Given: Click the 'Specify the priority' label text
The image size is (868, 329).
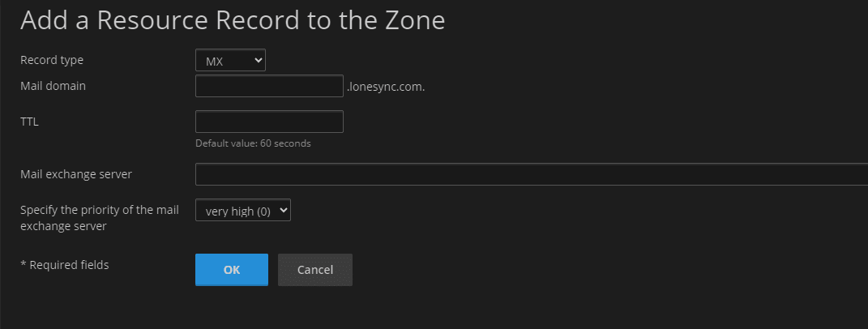Looking at the screenshot, I should pyautogui.click(x=98, y=210).
